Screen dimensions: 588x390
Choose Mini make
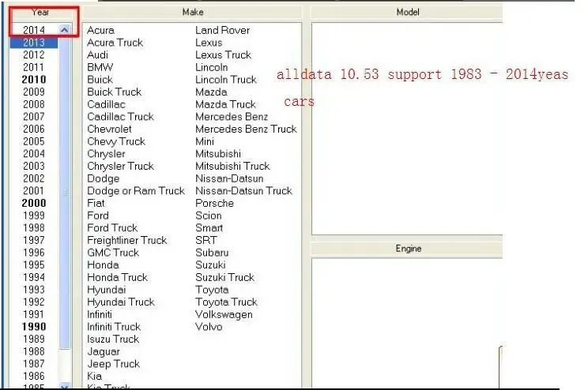tap(205, 141)
